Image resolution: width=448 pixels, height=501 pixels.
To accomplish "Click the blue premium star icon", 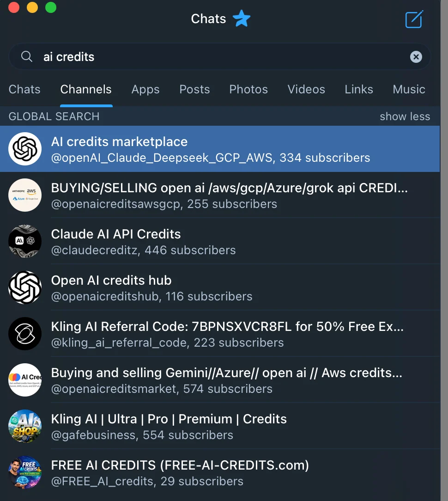I will pyautogui.click(x=242, y=18).
